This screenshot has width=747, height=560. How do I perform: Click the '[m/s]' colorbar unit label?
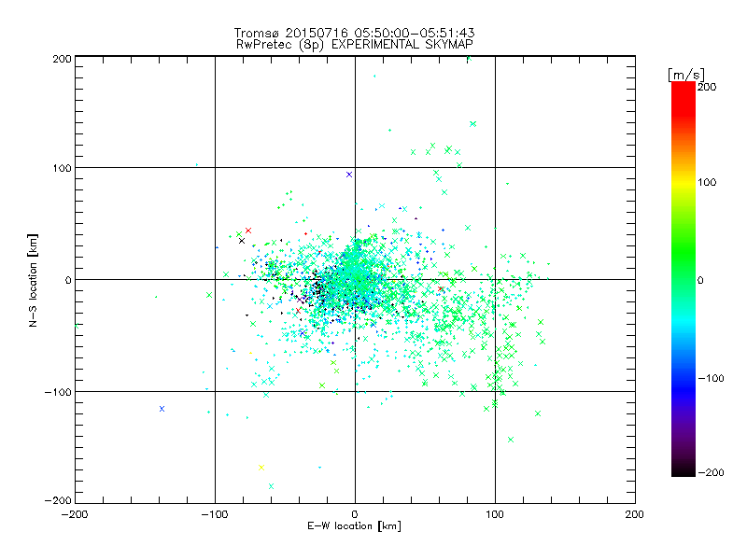tap(686, 75)
